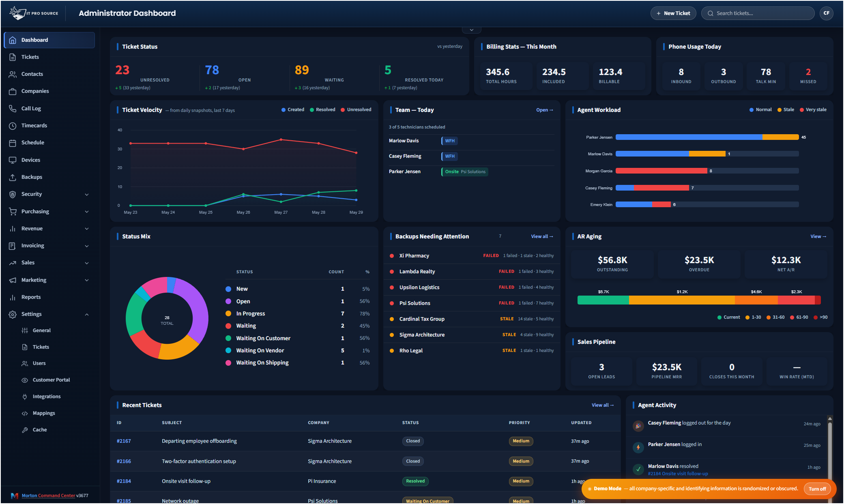
Task: Click the Cache wrench icon
Action: click(x=25, y=430)
